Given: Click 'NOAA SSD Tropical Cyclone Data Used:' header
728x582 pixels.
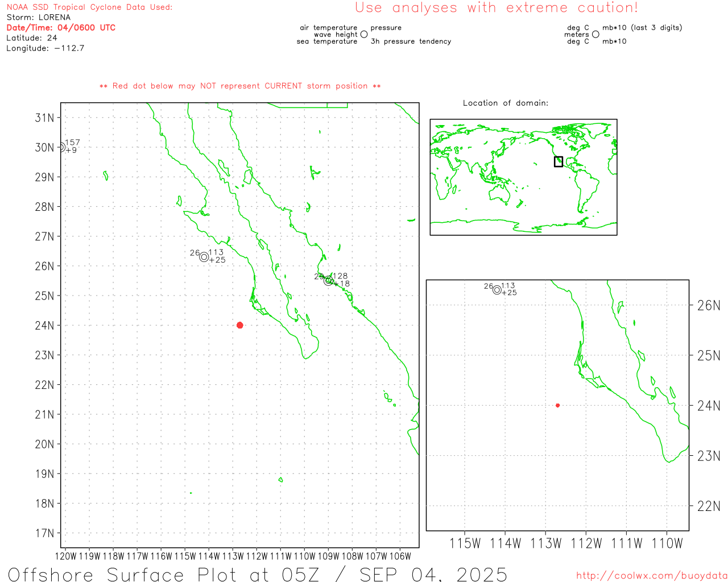Looking at the screenshot, I should pyautogui.click(x=89, y=7).
